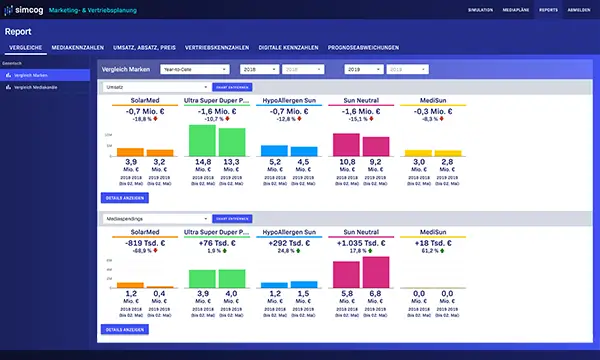Switch to the Prognoseabweichungen tab
600x360 pixels.
[363, 47]
